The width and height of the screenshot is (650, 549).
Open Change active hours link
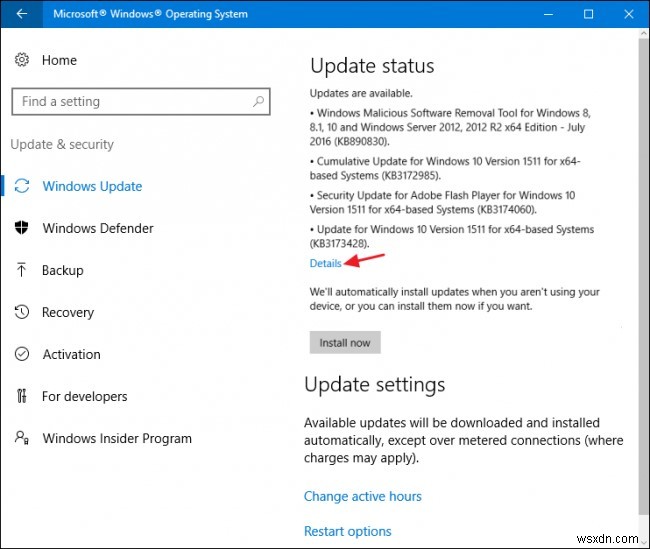(x=363, y=496)
